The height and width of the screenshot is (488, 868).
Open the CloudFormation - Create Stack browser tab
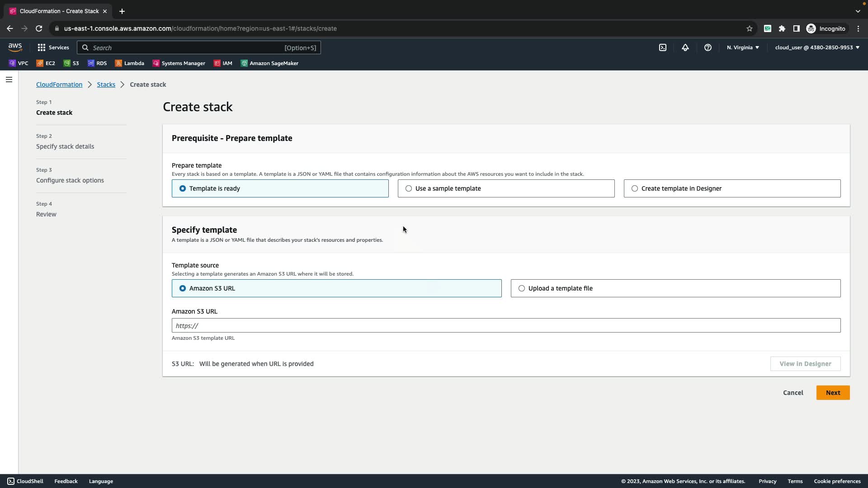click(x=59, y=11)
